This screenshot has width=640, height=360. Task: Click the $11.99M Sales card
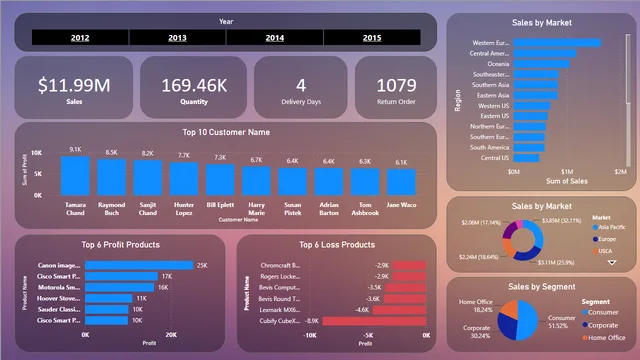coord(74,88)
